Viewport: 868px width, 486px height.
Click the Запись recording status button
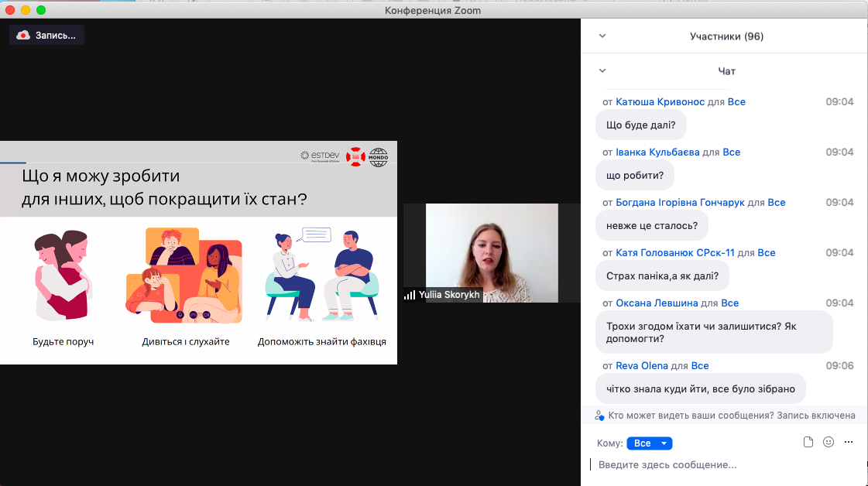(x=47, y=35)
